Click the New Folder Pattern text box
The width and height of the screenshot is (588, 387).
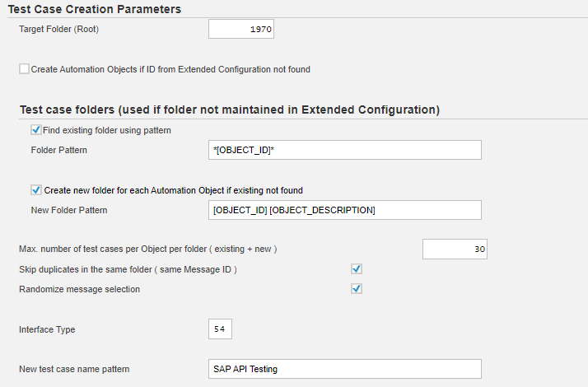pos(344,210)
